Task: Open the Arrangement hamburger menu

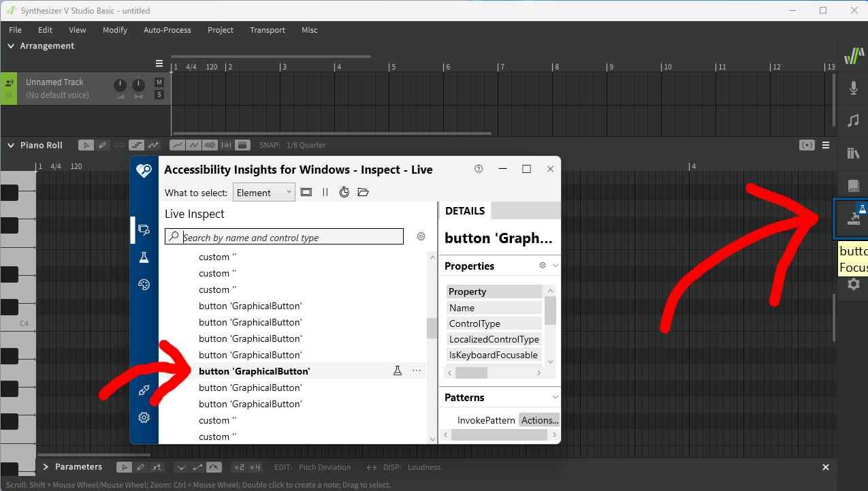Action: [159, 63]
